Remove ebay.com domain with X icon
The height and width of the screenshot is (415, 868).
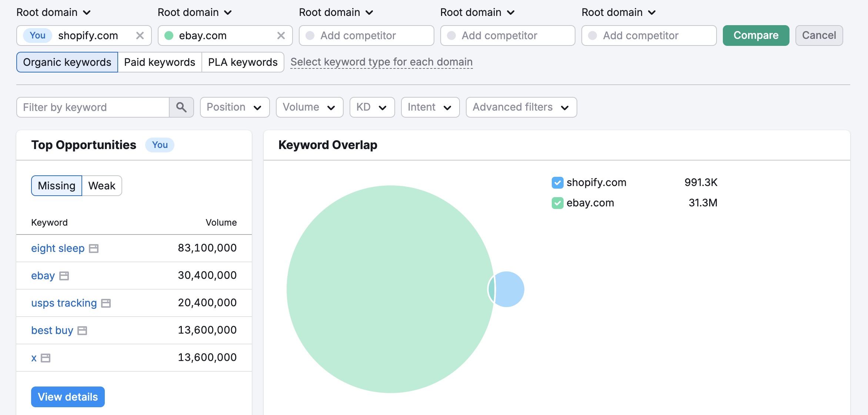pos(281,36)
